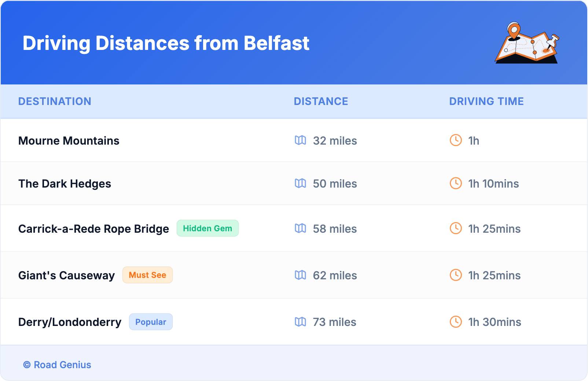Click the map icon beside 32 miles
This screenshot has height=381, width=588.
(300, 140)
